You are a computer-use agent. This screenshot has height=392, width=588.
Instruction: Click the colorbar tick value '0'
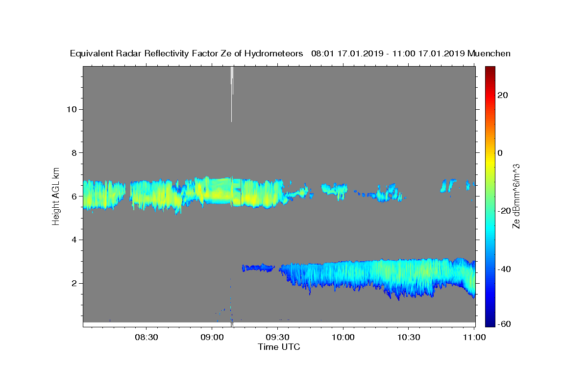[x=500, y=153]
